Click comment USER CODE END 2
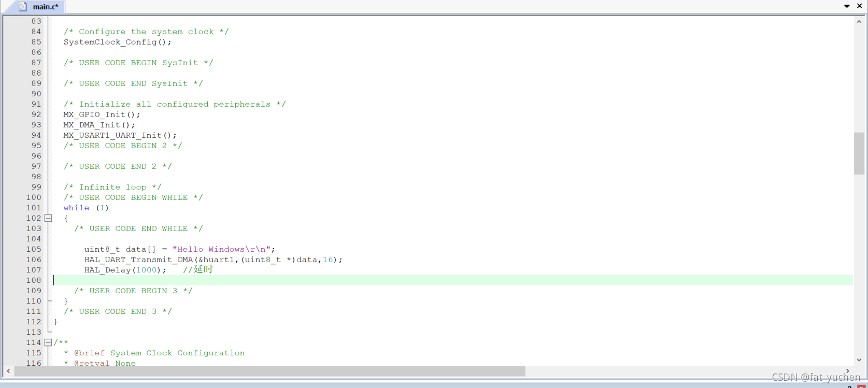This screenshot has height=388, width=868. coord(118,166)
